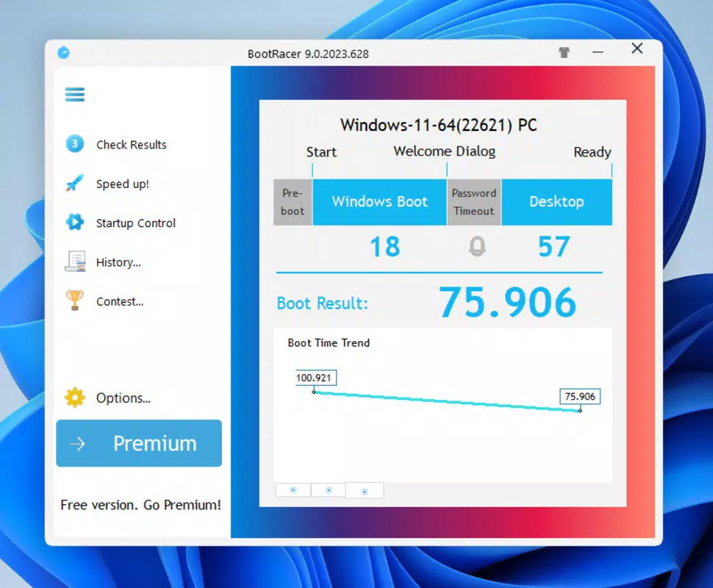Click the Boot Result: label
Screen dimensions: 713x588
323,304
